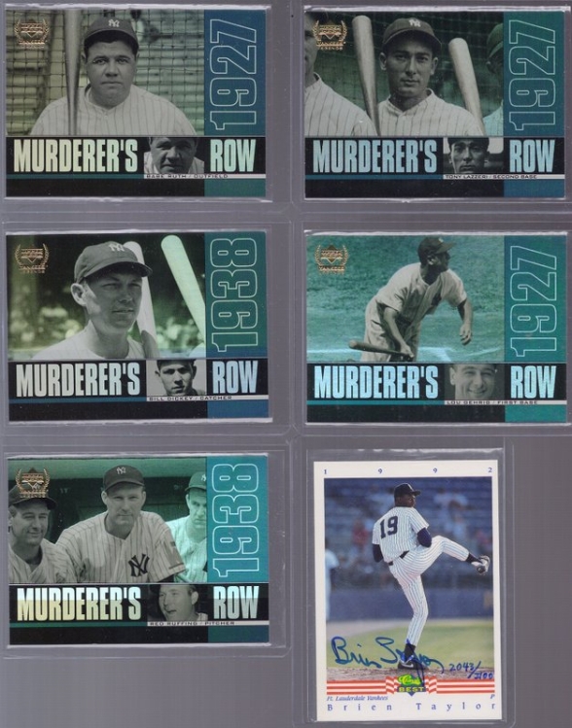The image size is (572, 728).
Task: Click the 1938 year on Bill Dickey card
Action: pyautogui.click(x=235, y=295)
